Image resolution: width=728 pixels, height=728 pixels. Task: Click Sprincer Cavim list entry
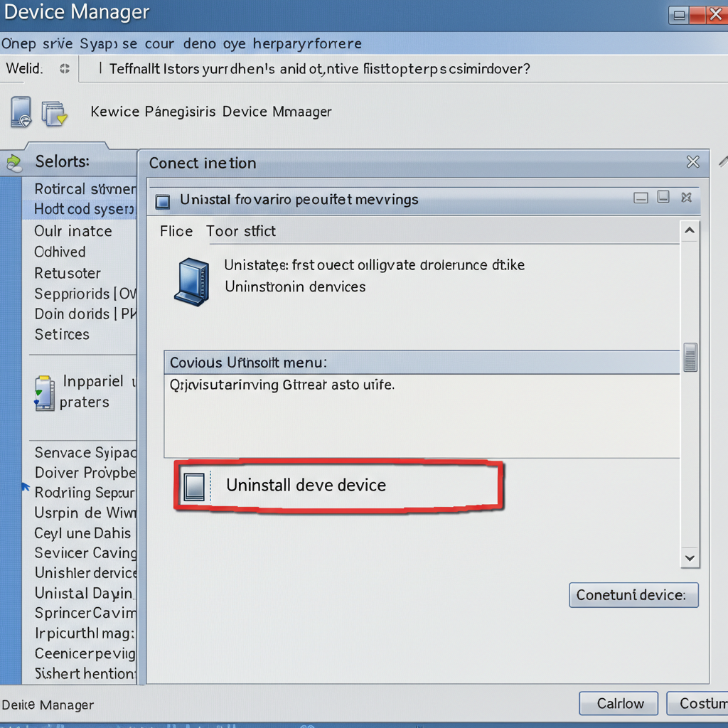click(85, 613)
